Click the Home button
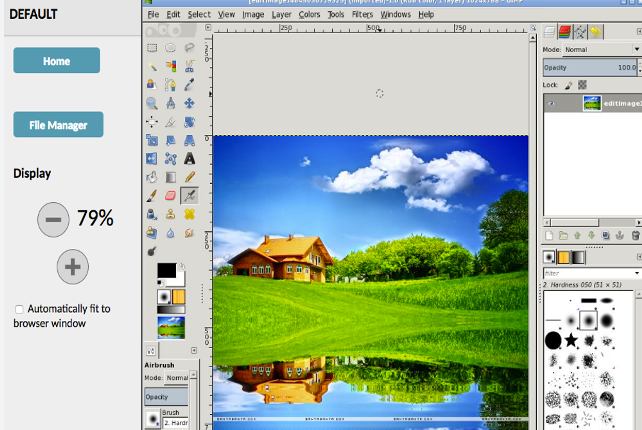 [57, 60]
